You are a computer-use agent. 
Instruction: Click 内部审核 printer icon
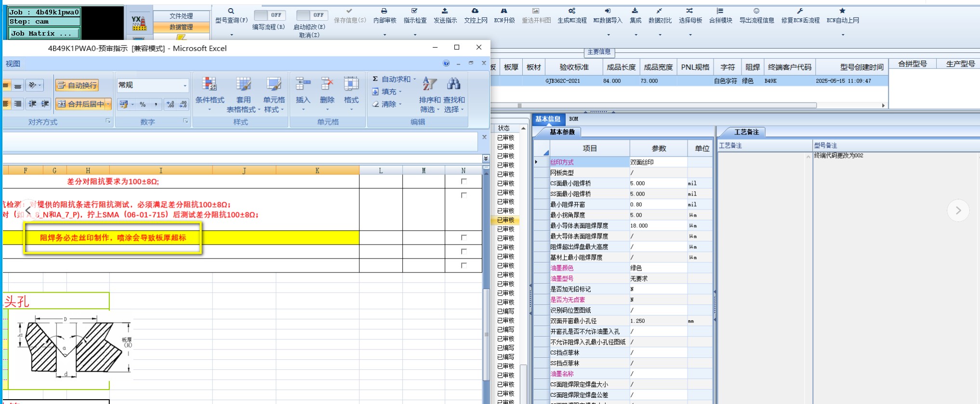pos(384,11)
